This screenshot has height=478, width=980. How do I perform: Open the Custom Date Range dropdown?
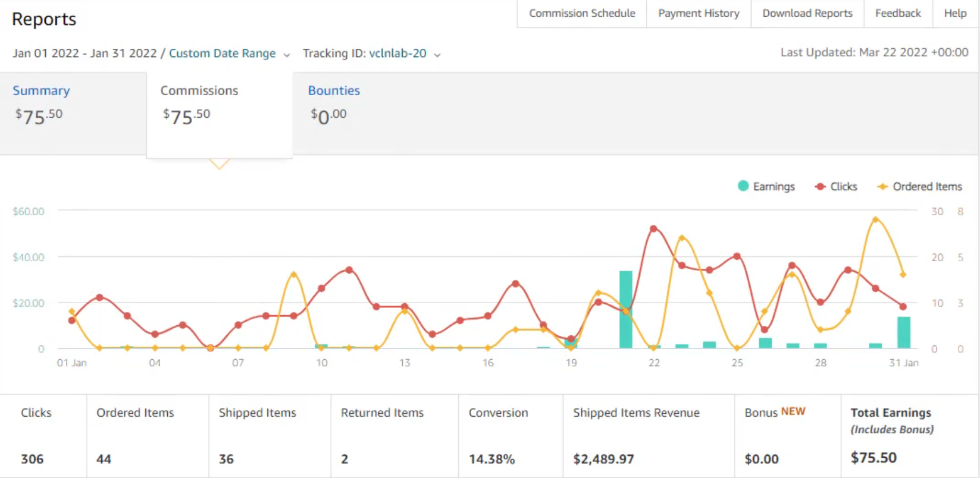tap(223, 54)
